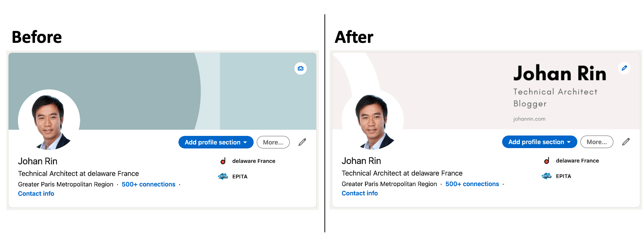Click johanrin.com on After banner
This screenshot has width=644, height=233.
tap(529, 119)
